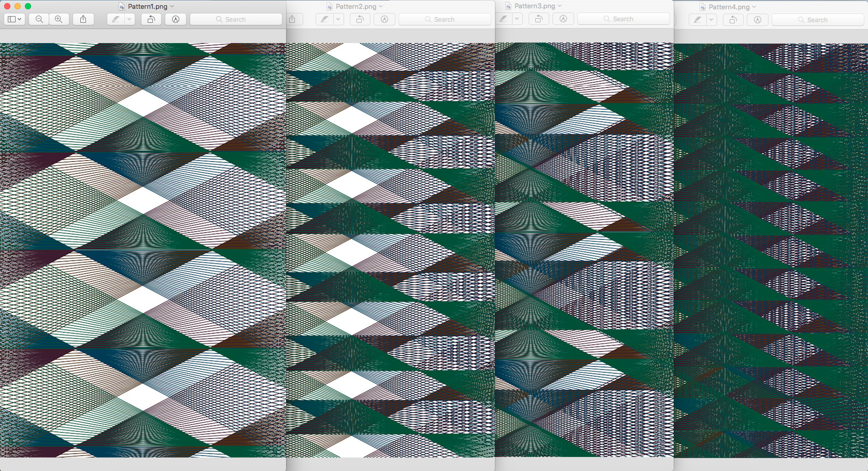868x471 pixels.
Task: Open the Markup toolbar in Pattern4.png
Action: [x=757, y=20]
